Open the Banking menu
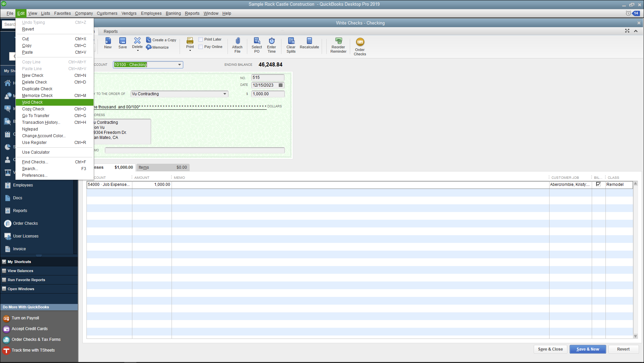The image size is (644, 363). (x=173, y=13)
